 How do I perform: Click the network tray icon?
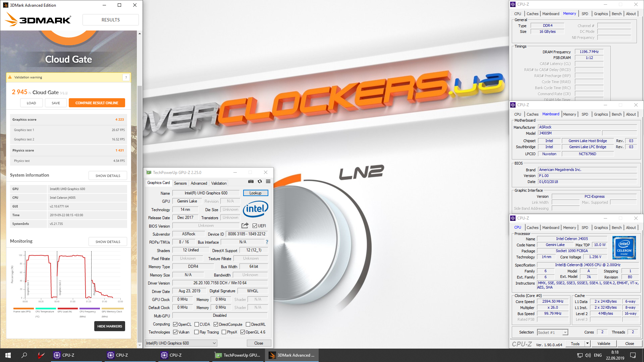click(x=580, y=355)
